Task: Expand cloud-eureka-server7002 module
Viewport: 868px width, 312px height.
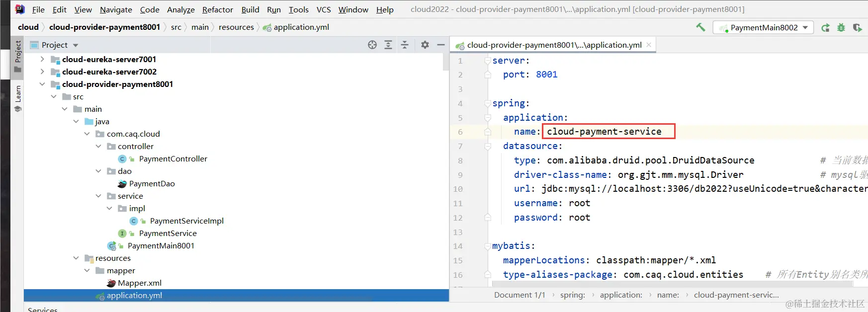Action: (42, 72)
